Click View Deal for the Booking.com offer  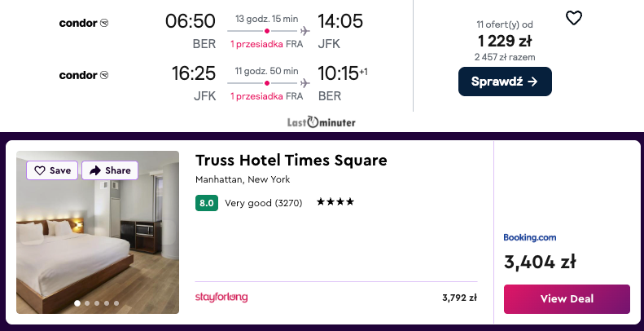567,298
